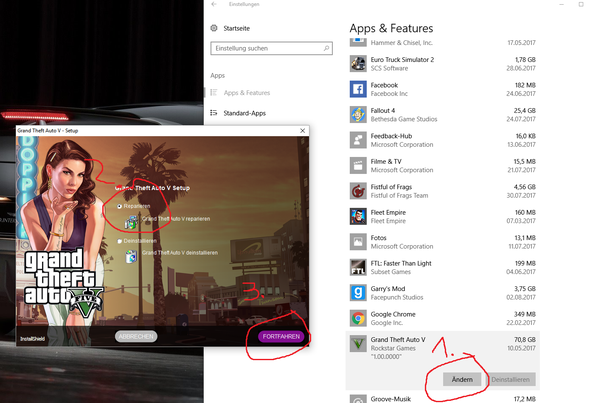The height and width of the screenshot is (403, 590).
Task: Click the Garry's Mod icon
Action: 358,293
